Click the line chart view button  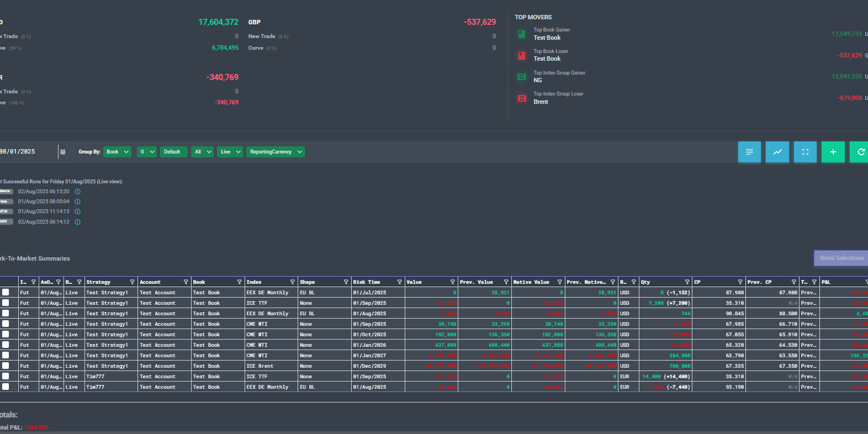[777, 152]
